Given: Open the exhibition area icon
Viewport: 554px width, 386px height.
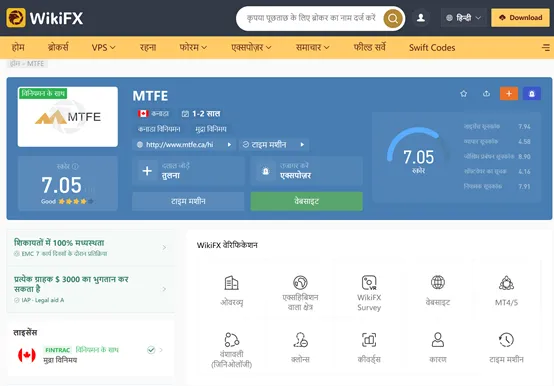Looking at the screenshot, I should pyautogui.click(x=300, y=283).
